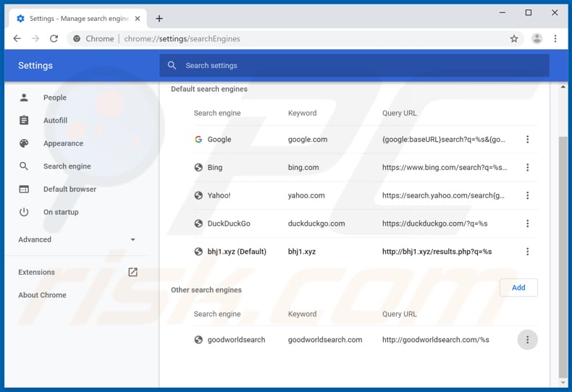
Task: Open the Extensions external link icon
Action: pyautogui.click(x=133, y=272)
